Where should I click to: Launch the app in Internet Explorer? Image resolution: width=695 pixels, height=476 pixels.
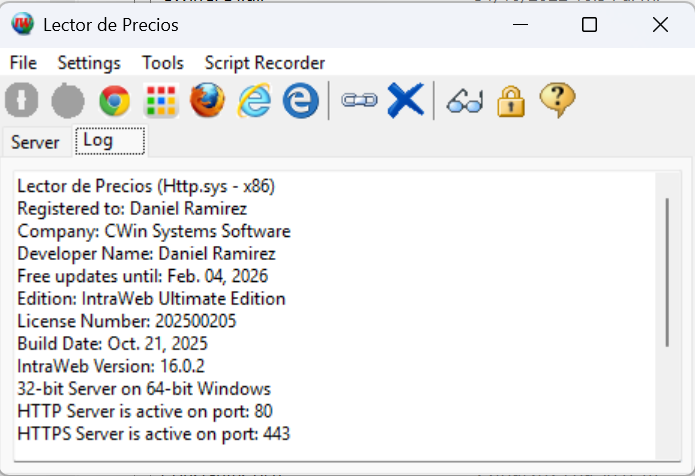pyautogui.click(x=254, y=101)
